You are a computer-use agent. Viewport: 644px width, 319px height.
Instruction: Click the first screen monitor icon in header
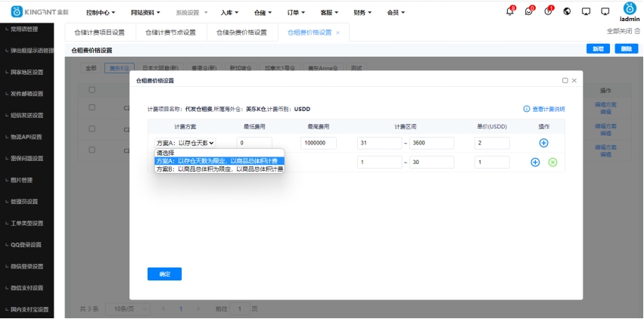coord(586,11)
